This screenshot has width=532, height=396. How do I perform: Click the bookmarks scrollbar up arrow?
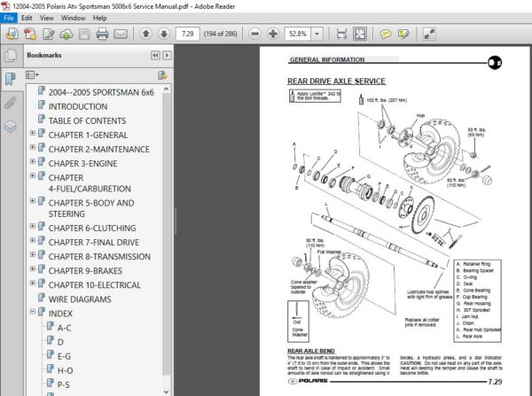point(167,89)
